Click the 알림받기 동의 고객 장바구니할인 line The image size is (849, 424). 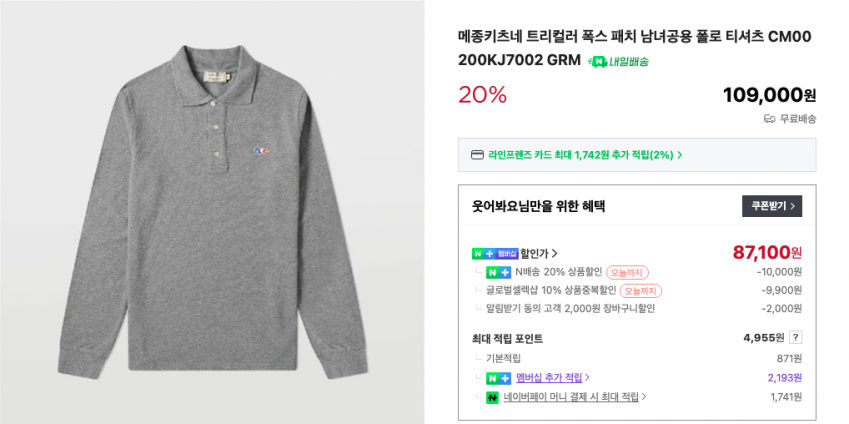(571, 308)
